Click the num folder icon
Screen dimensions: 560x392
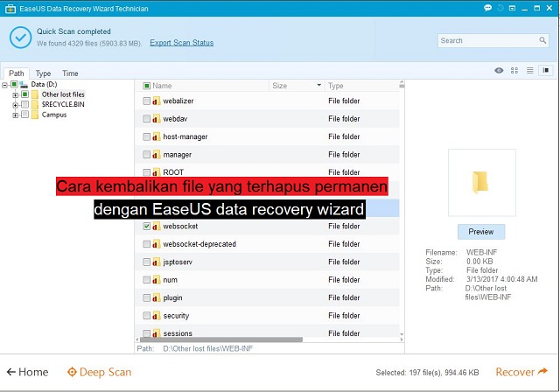[156, 280]
